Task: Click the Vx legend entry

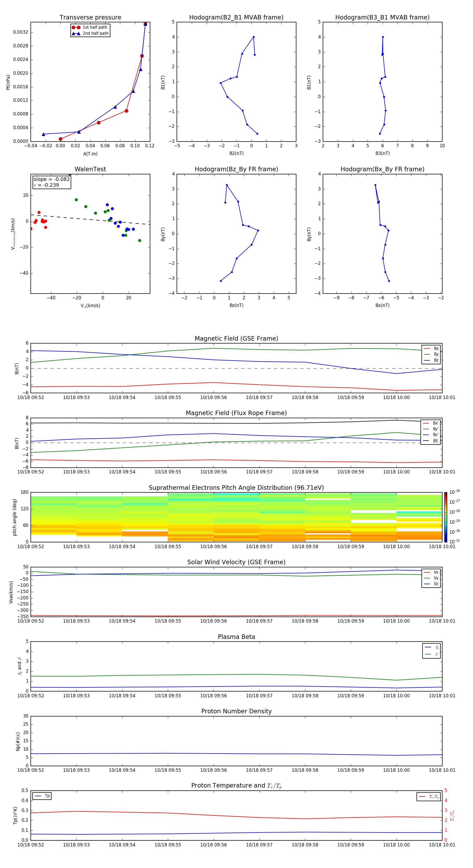Action: (x=431, y=572)
